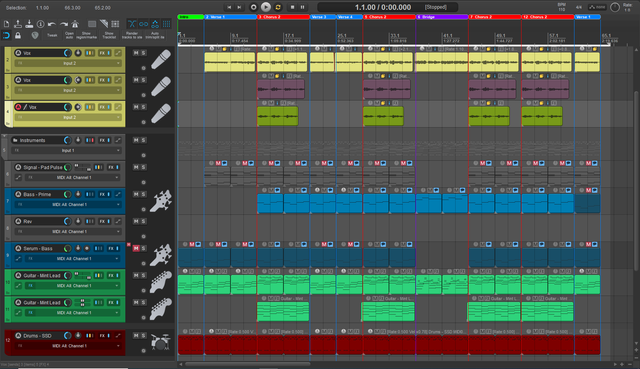Toggle the lock icon in toolbar
This screenshot has width=640, height=369.
tap(18, 36)
